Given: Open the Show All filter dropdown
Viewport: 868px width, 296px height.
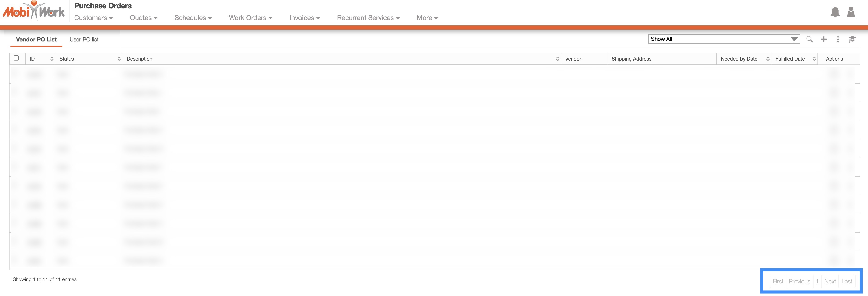Looking at the screenshot, I should (x=724, y=39).
